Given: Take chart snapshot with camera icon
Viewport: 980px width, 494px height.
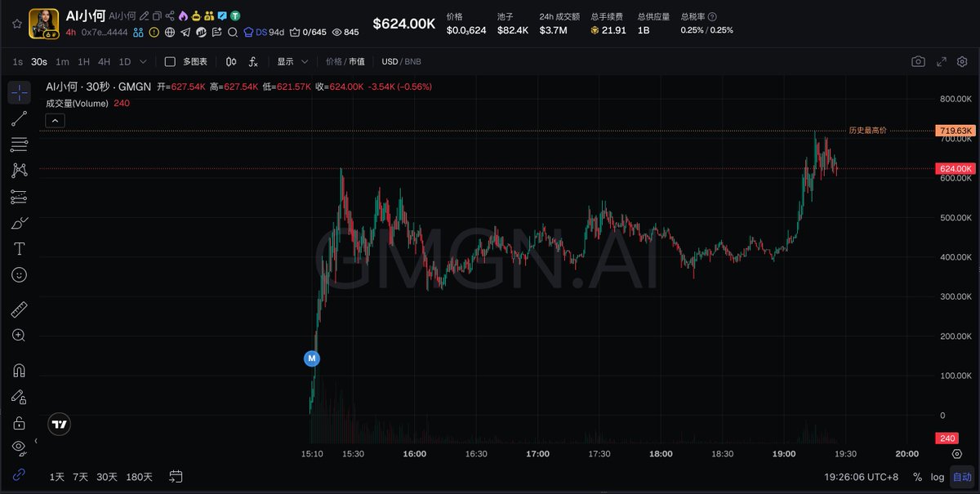Looking at the screenshot, I should coord(919,62).
